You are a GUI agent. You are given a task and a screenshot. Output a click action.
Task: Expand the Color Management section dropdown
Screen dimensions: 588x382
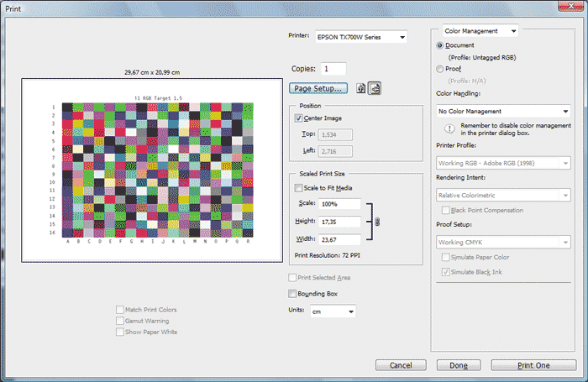[x=480, y=31]
